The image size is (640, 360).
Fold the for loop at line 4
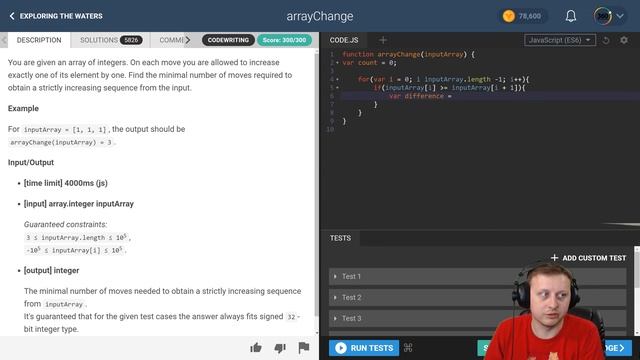tap(337, 79)
